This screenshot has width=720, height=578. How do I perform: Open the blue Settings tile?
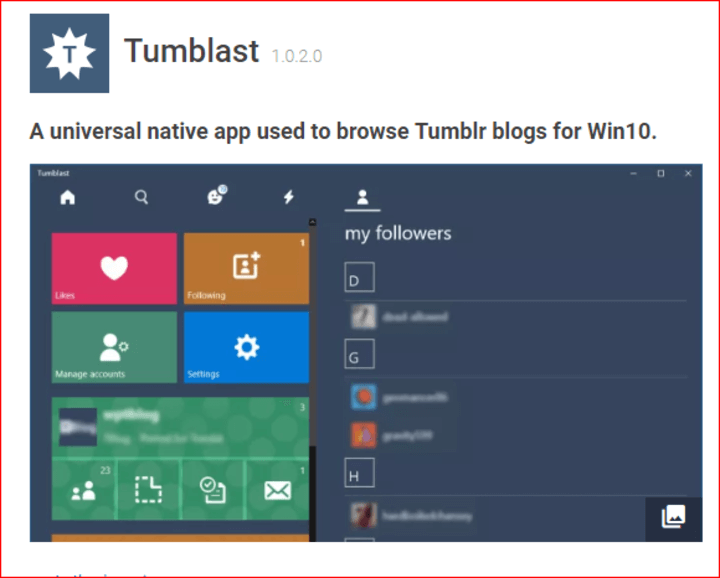click(247, 347)
